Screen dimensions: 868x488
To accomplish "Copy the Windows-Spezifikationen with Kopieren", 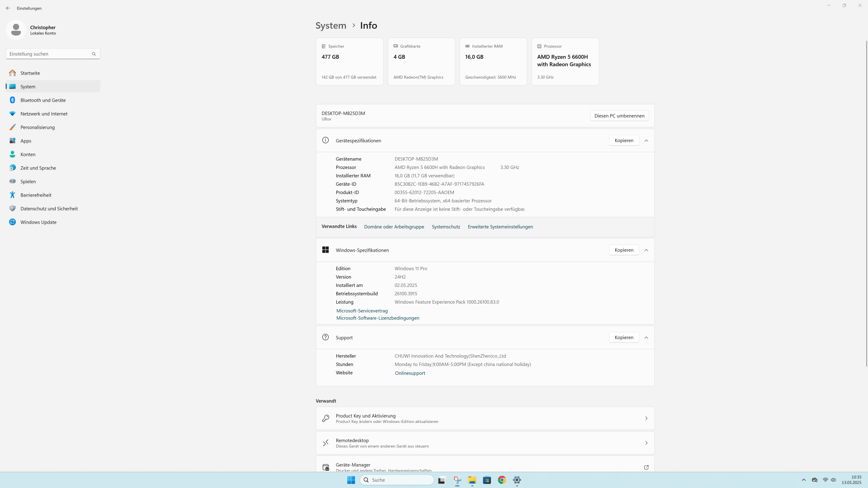I will 624,250.
